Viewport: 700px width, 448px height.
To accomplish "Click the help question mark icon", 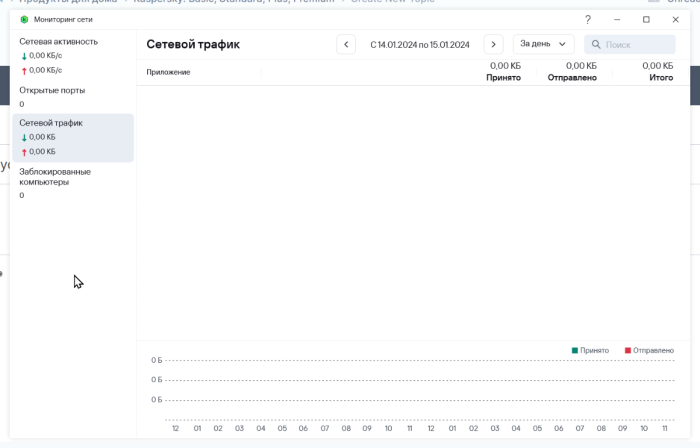I will (588, 20).
